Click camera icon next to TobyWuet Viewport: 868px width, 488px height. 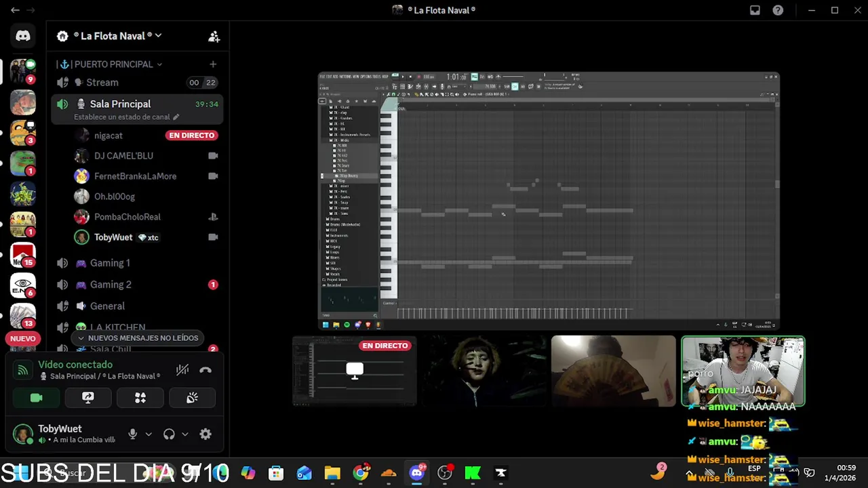pyautogui.click(x=213, y=237)
